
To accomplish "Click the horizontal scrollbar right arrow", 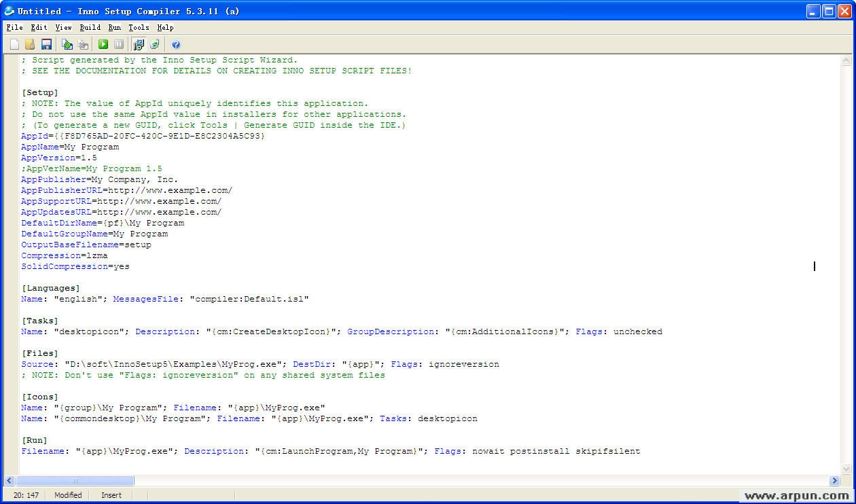I will [835, 480].
